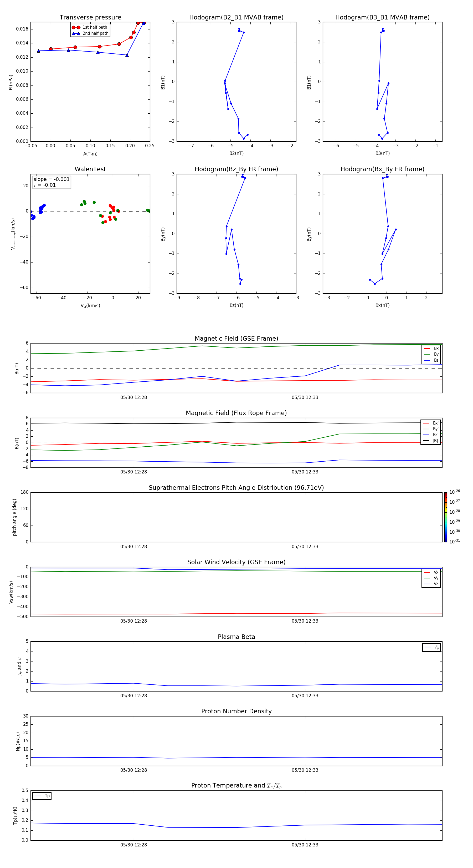Select the "2nd half path" legend entry
The image size is (473, 868).
[x=90, y=33]
